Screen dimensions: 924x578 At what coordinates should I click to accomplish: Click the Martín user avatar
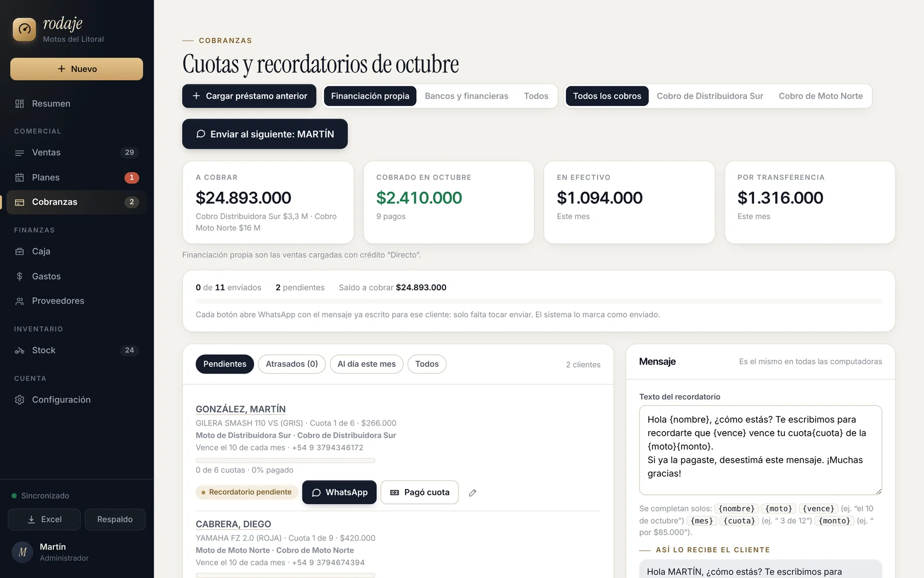(23, 552)
